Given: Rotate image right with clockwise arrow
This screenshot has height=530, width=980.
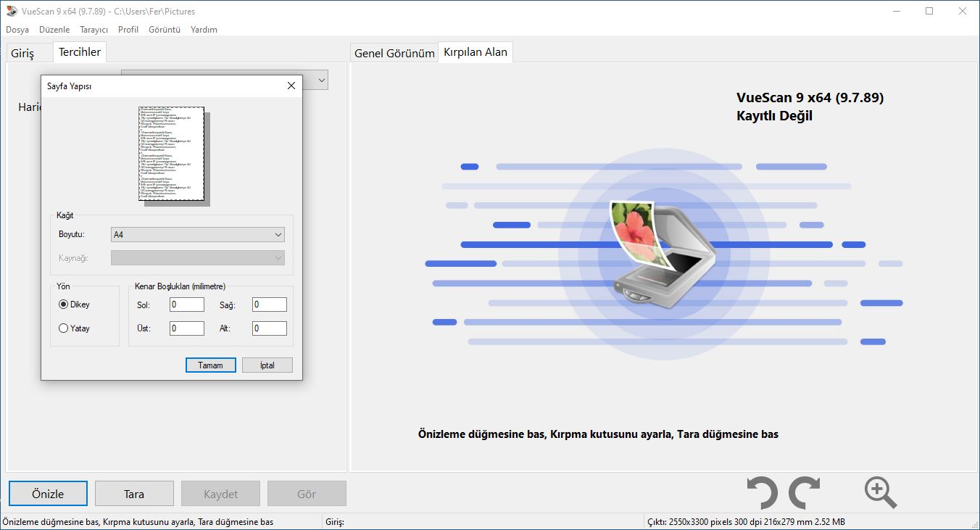Looking at the screenshot, I should (804, 493).
